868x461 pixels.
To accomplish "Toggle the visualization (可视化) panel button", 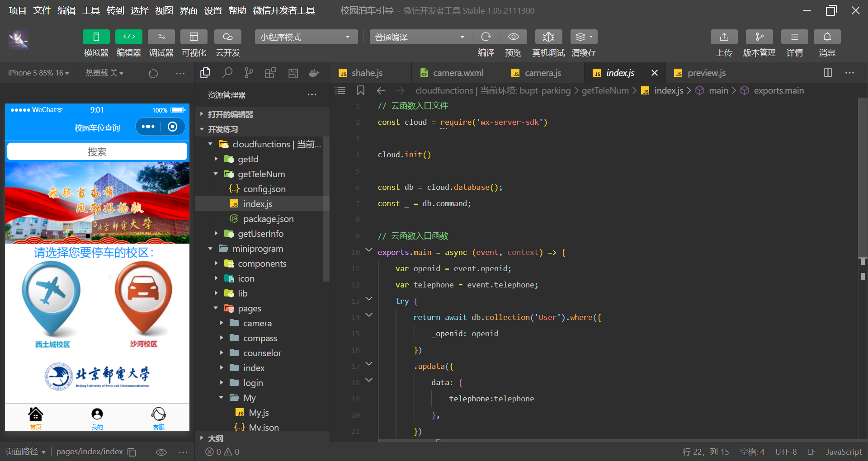I will tap(194, 37).
